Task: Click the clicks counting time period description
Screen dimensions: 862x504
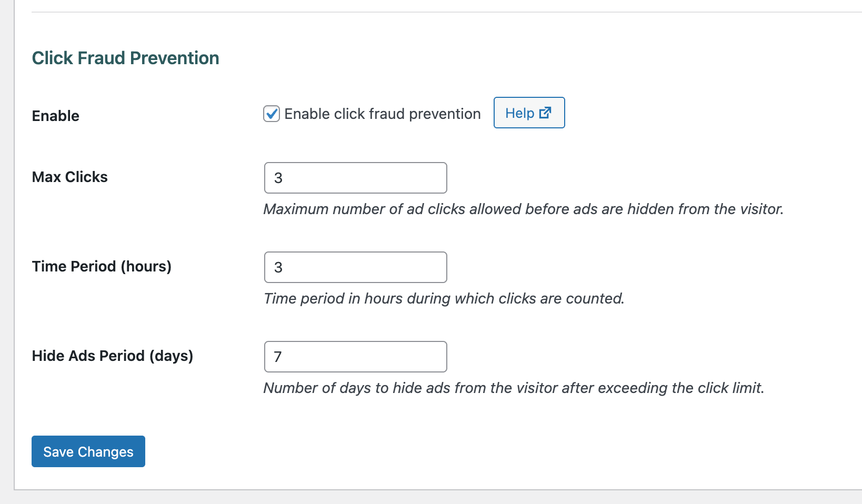Action: [444, 298]
